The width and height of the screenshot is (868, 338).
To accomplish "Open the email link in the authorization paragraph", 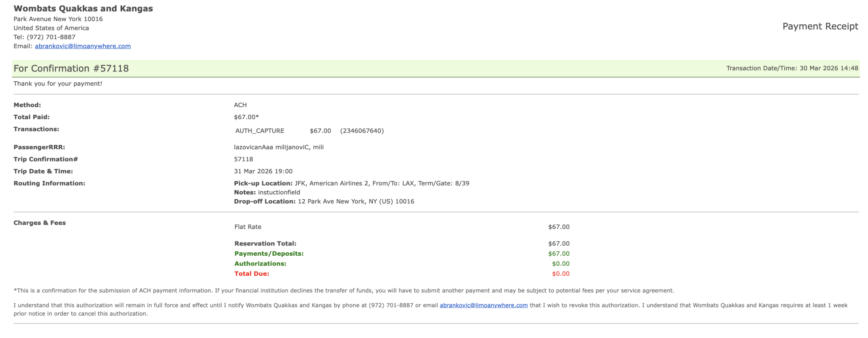I will tap(483, 305).
